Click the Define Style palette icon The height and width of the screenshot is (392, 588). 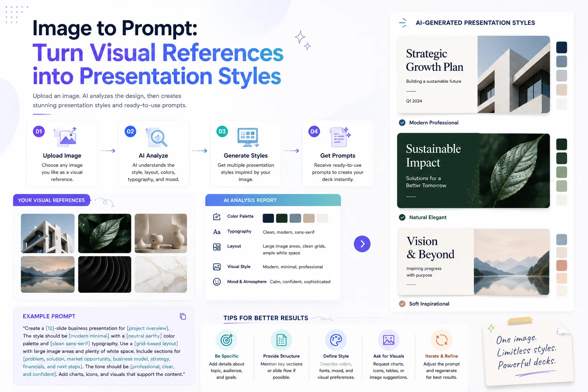336,340
